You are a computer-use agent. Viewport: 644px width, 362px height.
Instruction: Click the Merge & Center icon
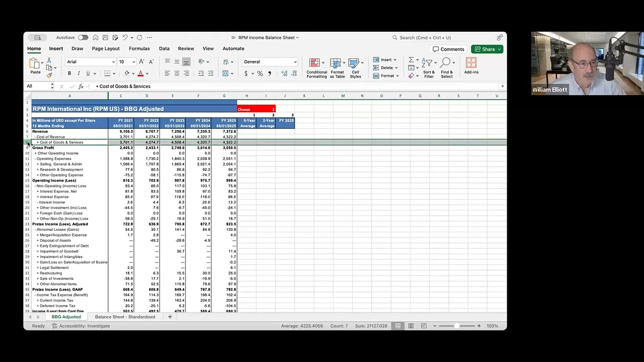click(x=225, y=73)
